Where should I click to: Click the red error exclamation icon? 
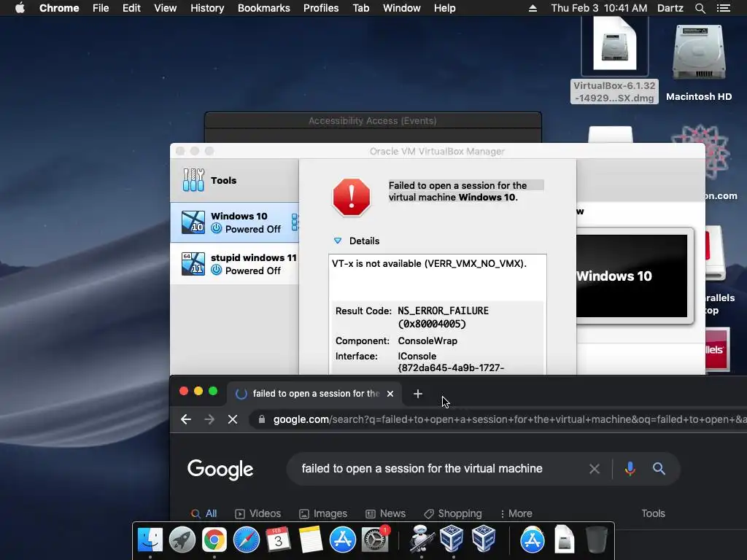(x=352, y=197)
